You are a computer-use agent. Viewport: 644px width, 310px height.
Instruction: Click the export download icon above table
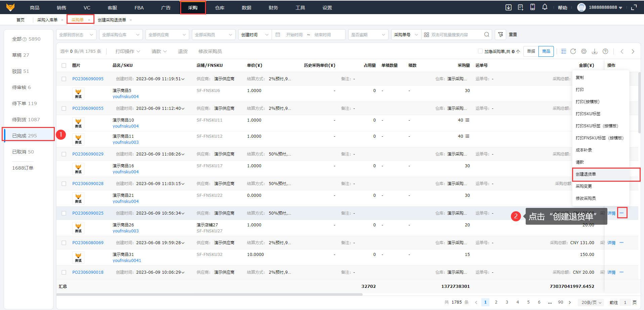coord(595,51)
